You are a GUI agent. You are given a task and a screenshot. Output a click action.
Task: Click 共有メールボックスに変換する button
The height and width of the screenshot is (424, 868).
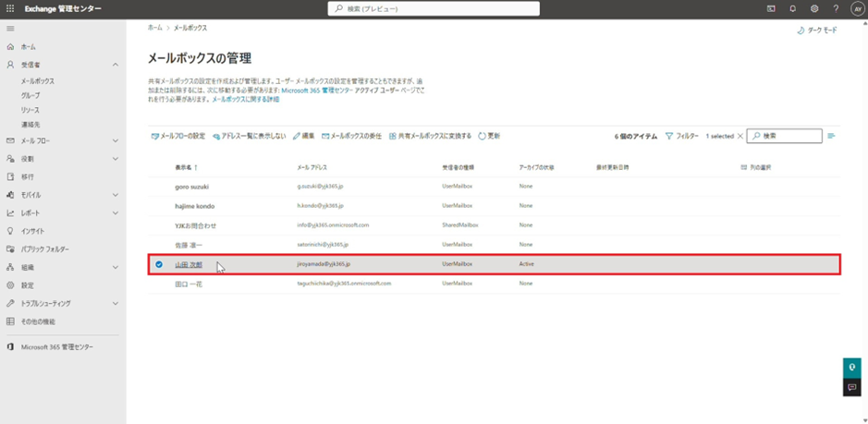430,136
